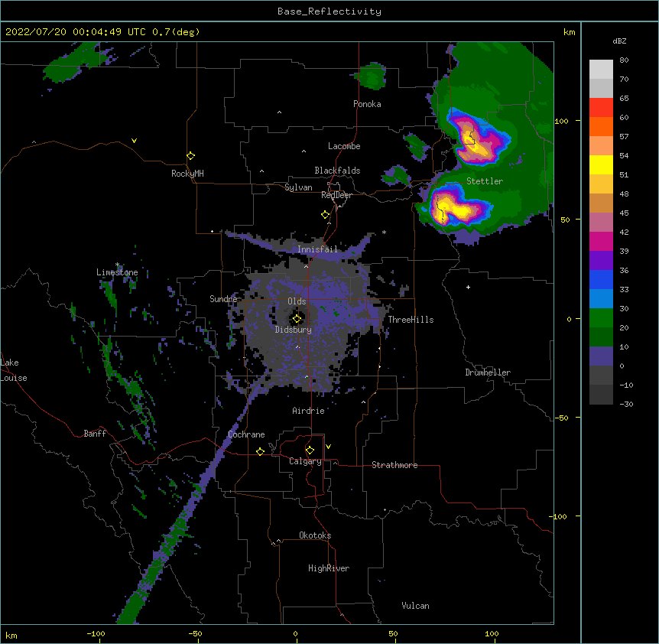The width and height of the screenshot is (659, 644).
Task: Click the Sylvan label
Action: (x=298, y=187)
